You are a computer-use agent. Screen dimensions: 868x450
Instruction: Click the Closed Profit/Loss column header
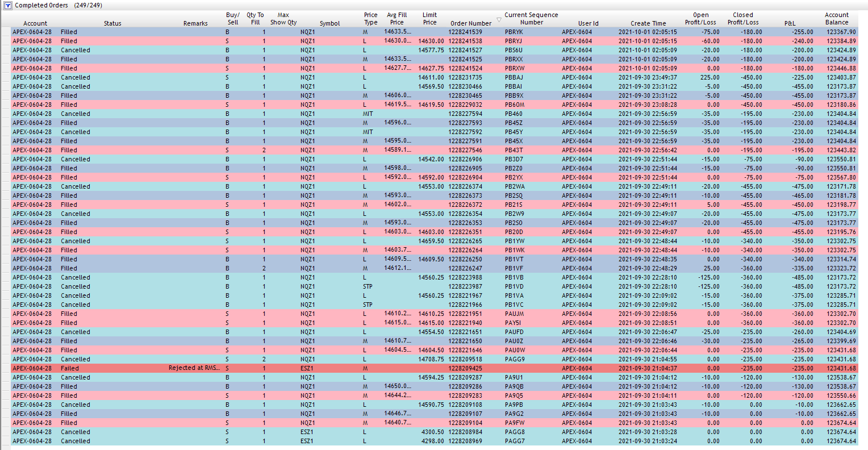pyautogui.click(x=743, y=19)
